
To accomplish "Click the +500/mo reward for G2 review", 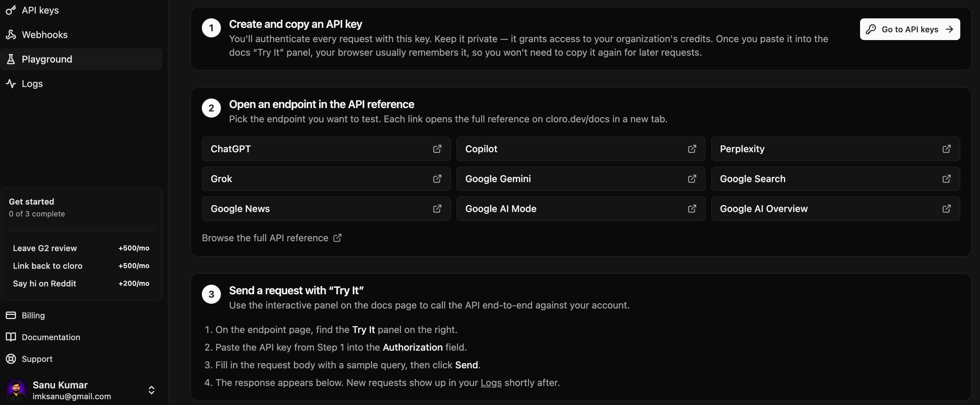I will click(x=134, y=248).
